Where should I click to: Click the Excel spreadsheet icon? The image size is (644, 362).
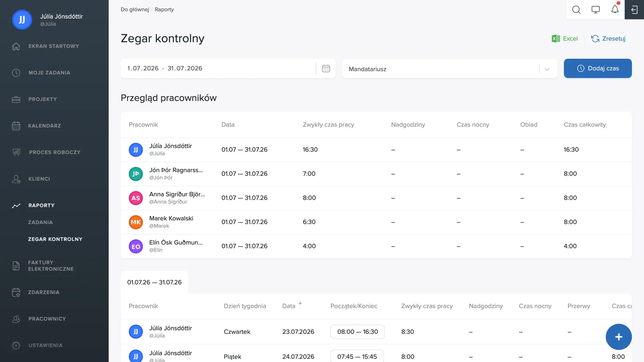pos(556,39)
